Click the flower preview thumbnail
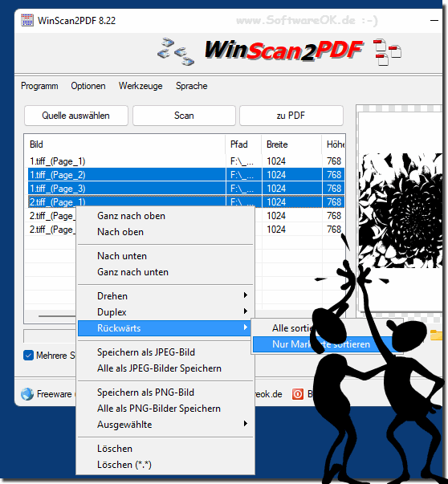Viewport: 448px width, 484px height. point(401,210)
